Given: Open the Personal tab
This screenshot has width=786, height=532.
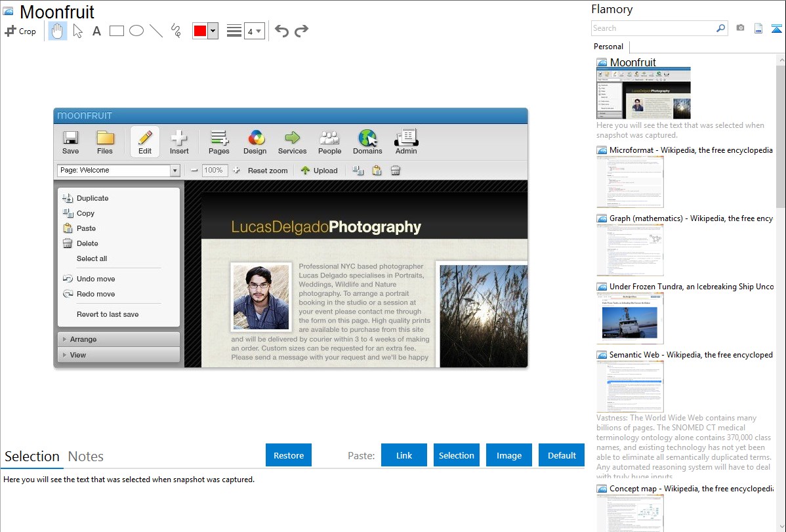Looking at the screenshot, I should coord(609,47).
